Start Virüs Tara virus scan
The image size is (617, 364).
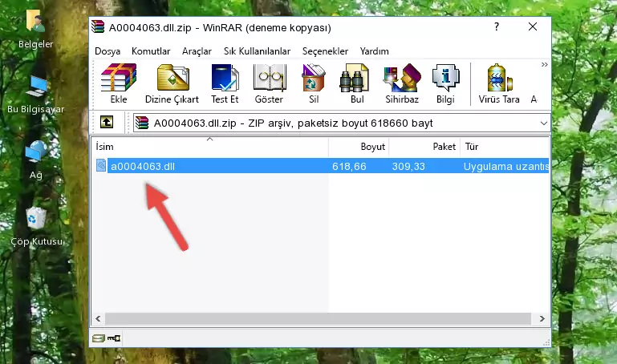(x=499, y=83)
